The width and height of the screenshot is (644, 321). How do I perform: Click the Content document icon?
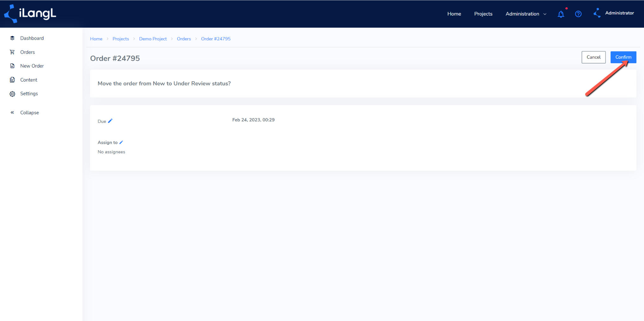12,80
